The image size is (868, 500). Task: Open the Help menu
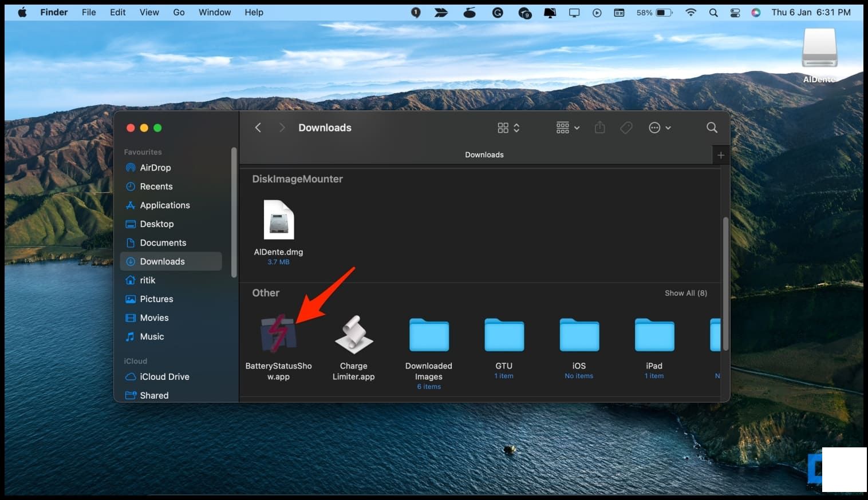tap(254, 12)
